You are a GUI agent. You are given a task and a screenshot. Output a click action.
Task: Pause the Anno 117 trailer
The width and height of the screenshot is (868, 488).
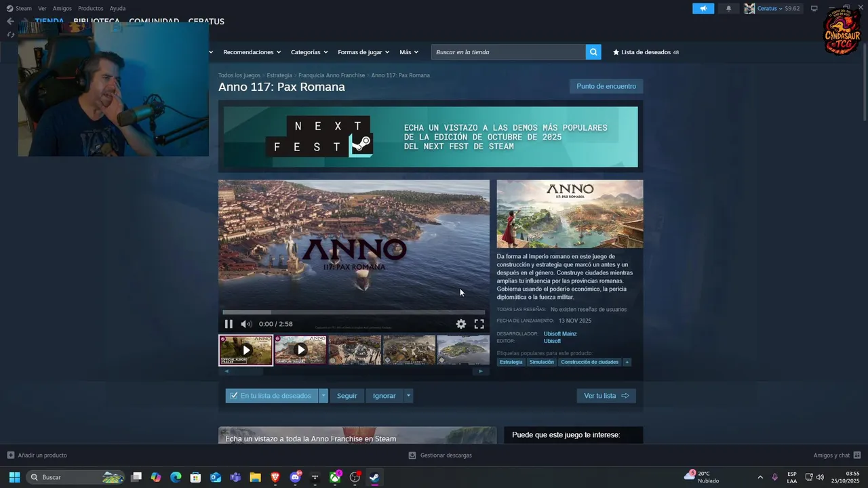click(229, 324)
